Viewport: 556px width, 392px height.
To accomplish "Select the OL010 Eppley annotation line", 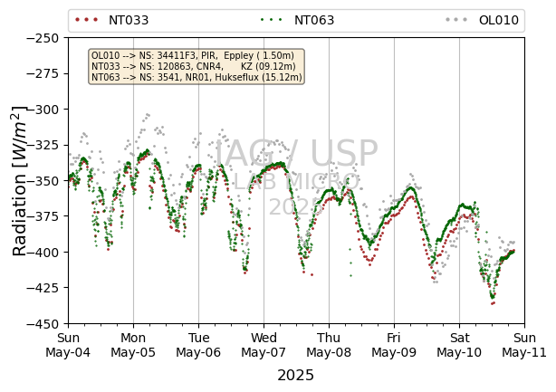I will (193, 55).
